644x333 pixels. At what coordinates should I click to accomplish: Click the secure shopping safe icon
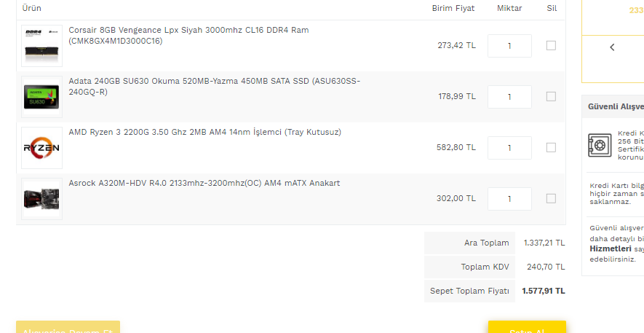coord(600,145)
